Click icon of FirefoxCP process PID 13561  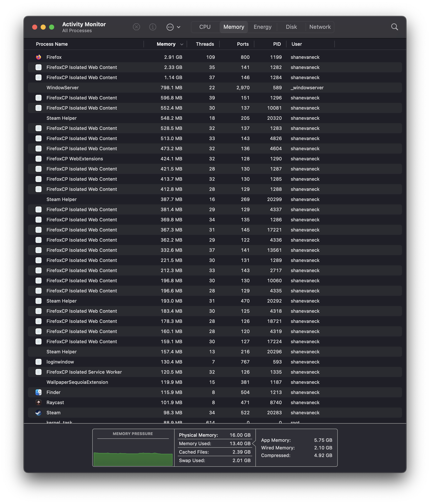click(x=39, y=250)
